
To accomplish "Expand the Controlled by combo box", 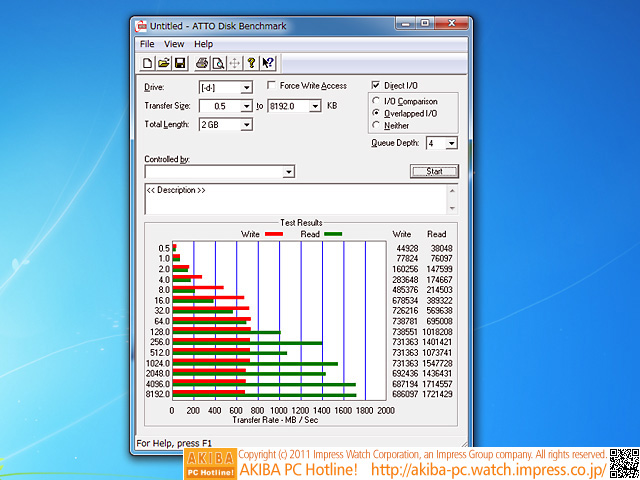I will coord(288,172).
